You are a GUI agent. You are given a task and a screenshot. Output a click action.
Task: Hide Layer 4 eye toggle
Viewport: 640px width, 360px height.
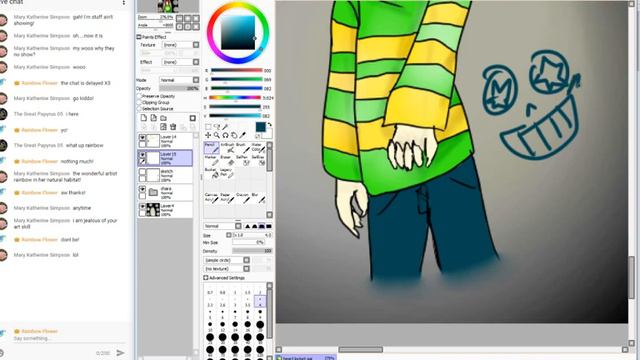[x=142, y=207]
